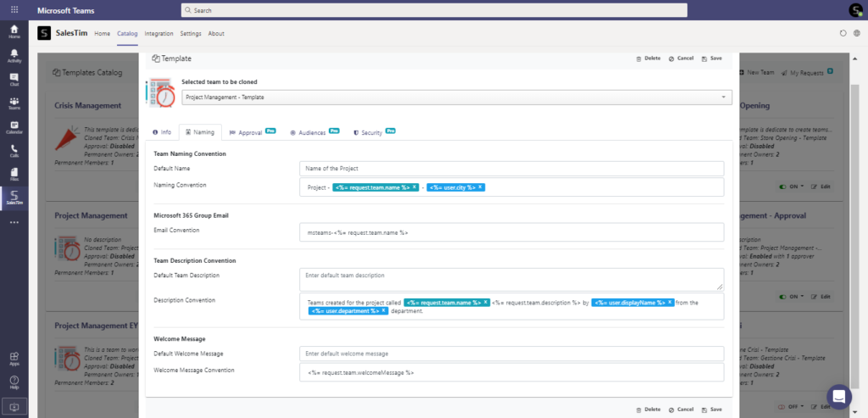Screen dimensions: 868x418
Task: Click Cancel at bottom of template
Action: pyautogui.click(x=681, y=410)
